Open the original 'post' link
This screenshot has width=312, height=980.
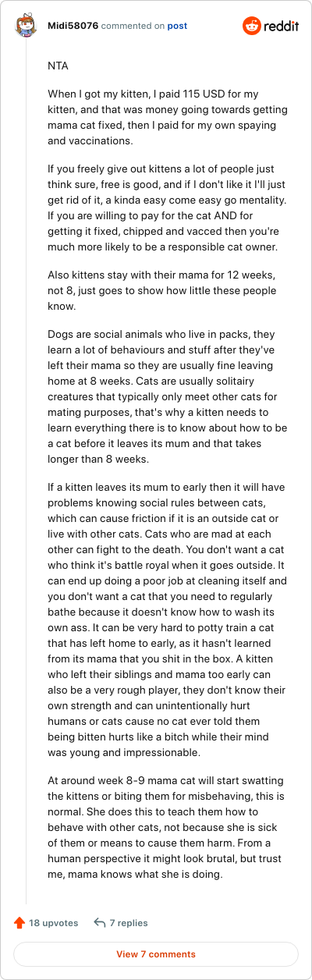177,26
